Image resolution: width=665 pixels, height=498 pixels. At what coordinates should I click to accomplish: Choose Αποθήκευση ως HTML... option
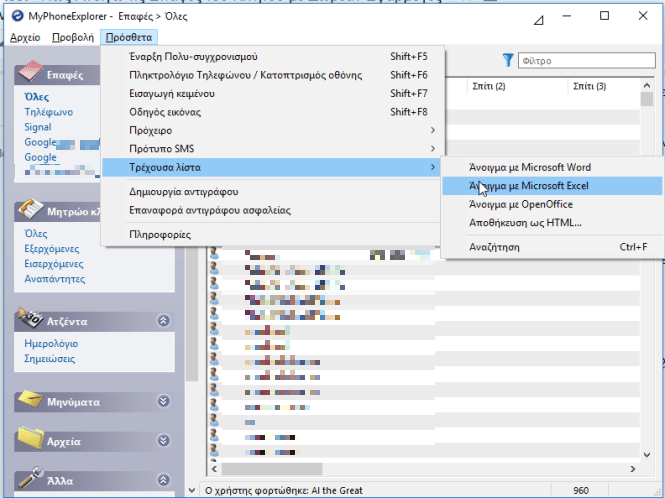coord(525,222)
